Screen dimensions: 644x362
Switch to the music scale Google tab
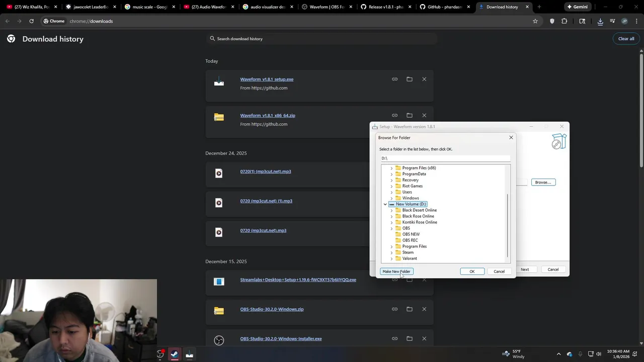pos(149,7)
